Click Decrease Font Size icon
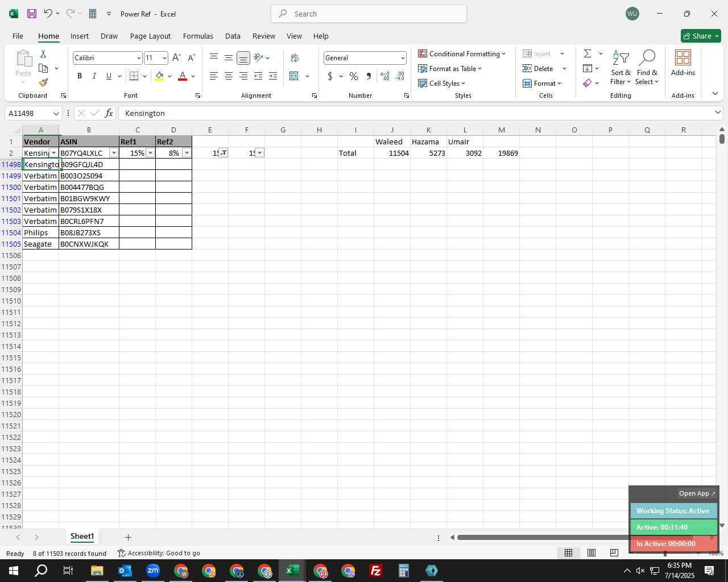The height and width of the screenshot is (582, 728). 191,57
